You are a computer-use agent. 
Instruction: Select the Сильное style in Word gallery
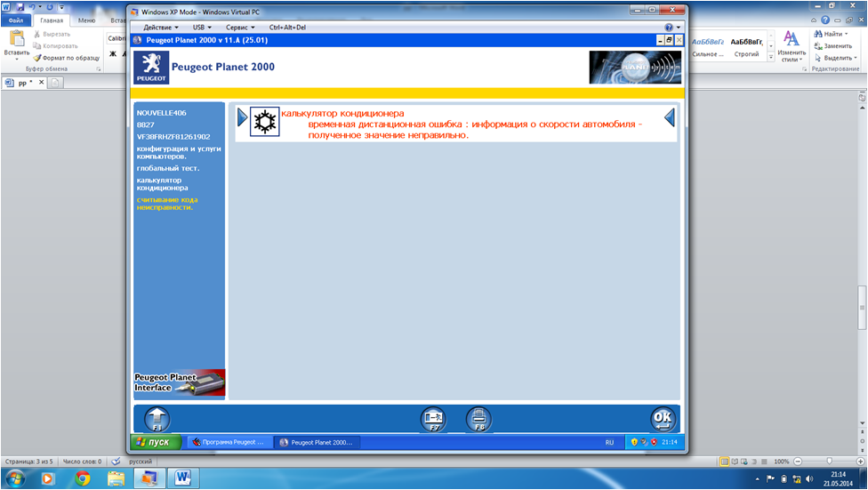708,47
